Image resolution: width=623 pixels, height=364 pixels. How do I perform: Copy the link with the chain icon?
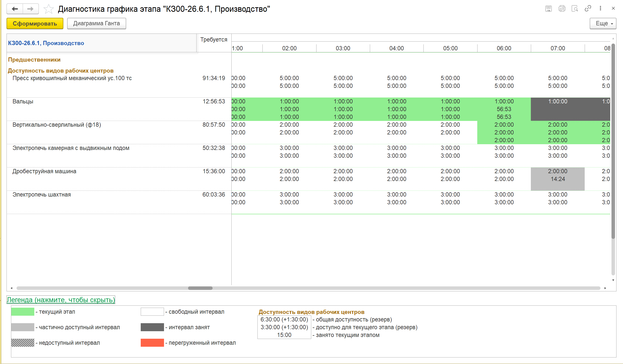(x=588, y=9)
